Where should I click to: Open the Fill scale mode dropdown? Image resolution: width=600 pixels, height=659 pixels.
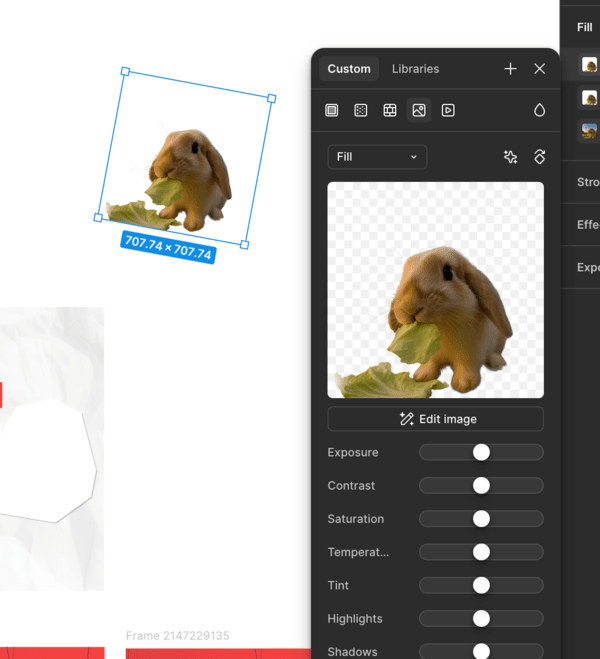[377, 157]
